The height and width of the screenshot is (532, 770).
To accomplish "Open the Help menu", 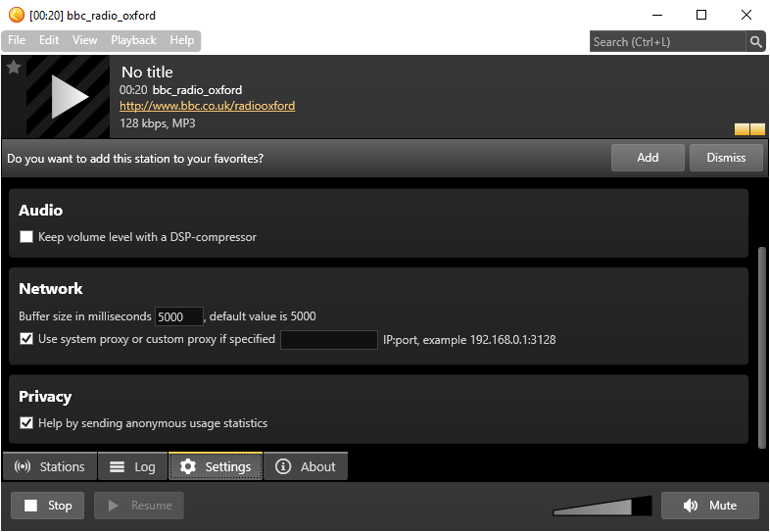I will [x=181, y=40].
